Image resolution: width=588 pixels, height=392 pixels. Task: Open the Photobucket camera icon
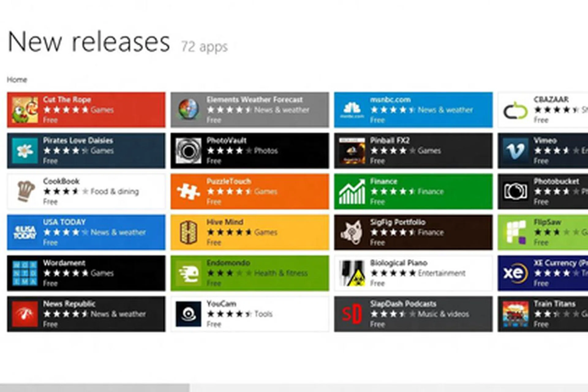point(516,191)
